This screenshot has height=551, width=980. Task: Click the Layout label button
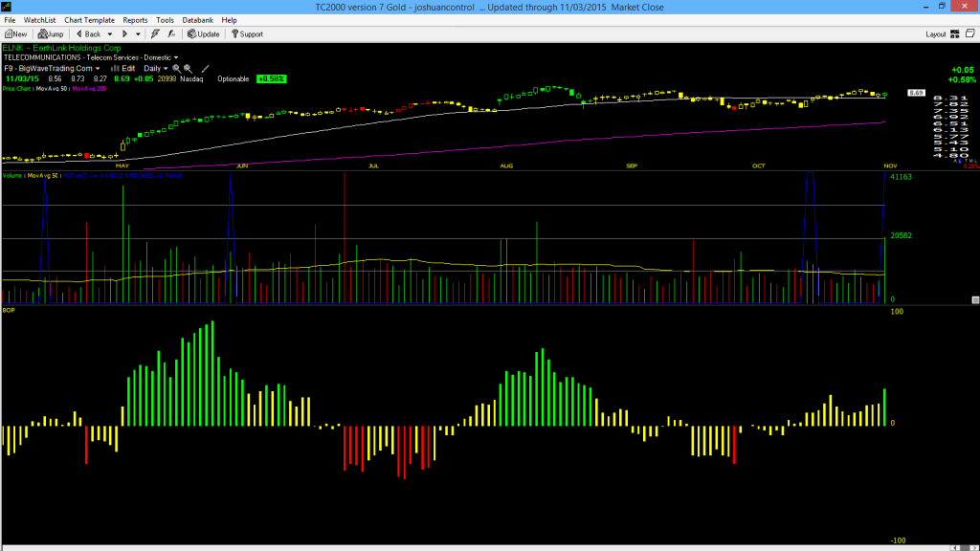point(936,34)
